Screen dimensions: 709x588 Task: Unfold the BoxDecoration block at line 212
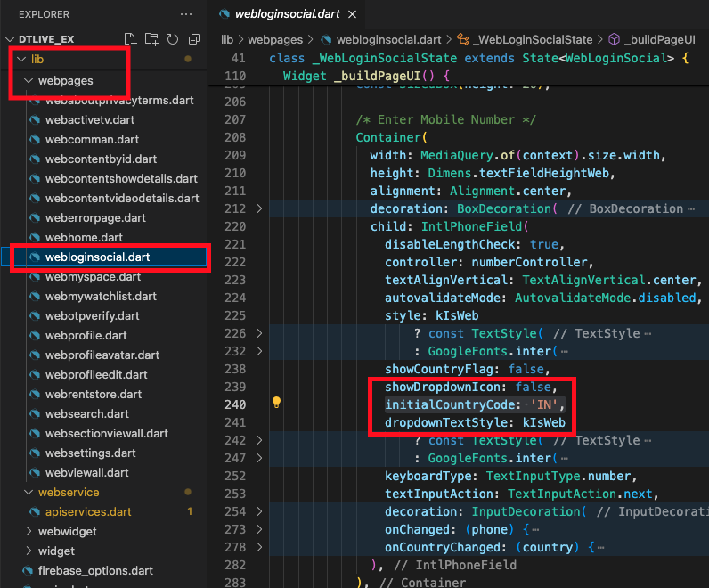click(259, 208)
